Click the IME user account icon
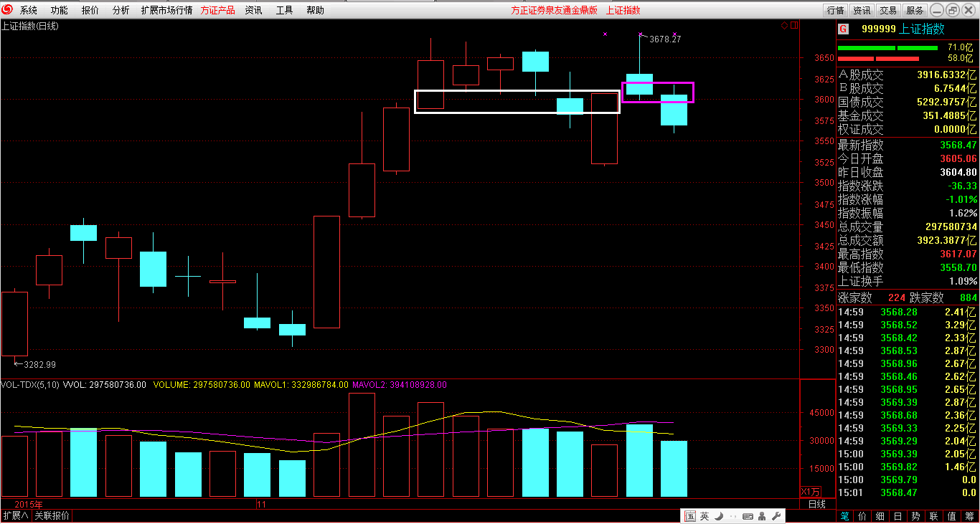 (x=762, y=516)
